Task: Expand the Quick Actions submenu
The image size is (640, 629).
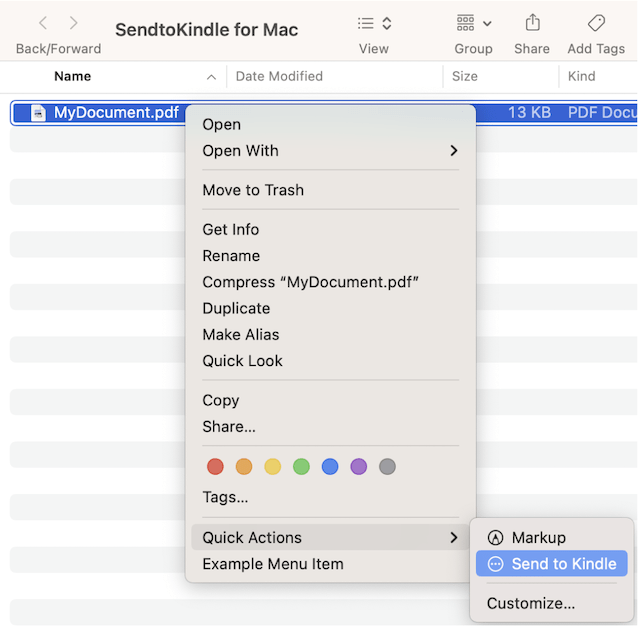Action: (330, 538)
